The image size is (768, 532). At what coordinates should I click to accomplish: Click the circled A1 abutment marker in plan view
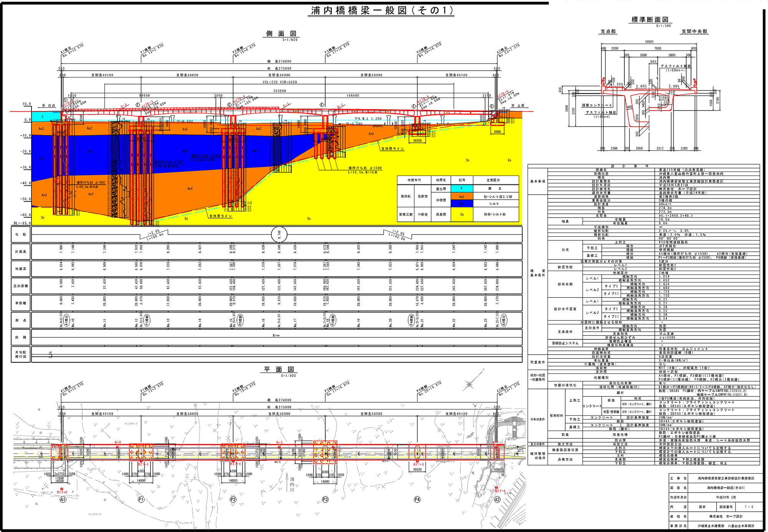63,499
